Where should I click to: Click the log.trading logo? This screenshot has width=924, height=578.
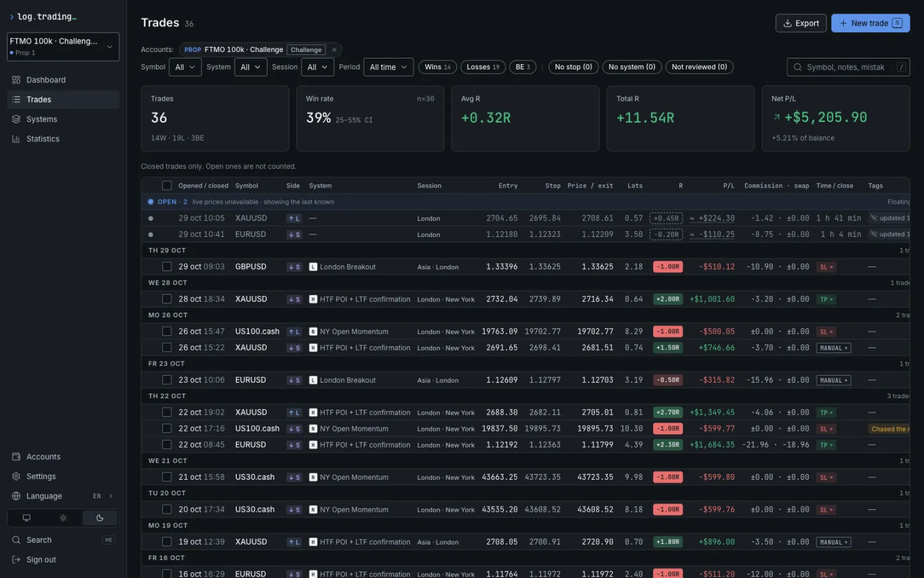tap(42, 17)
